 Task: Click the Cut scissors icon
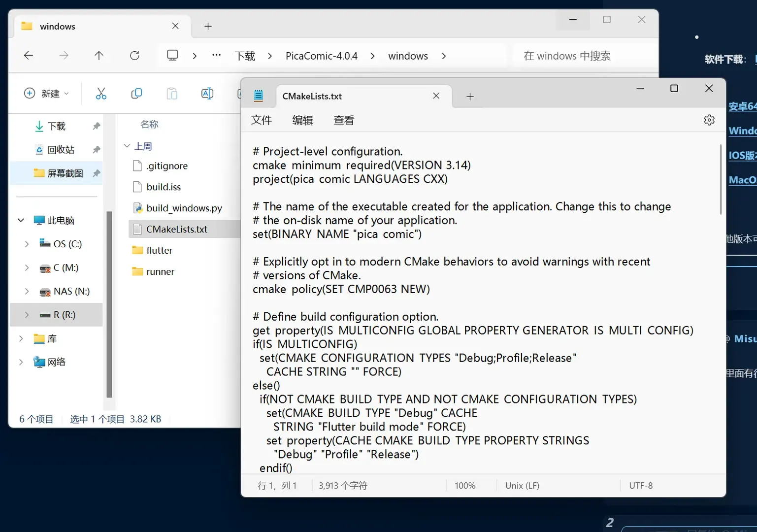tap(101, 94)
